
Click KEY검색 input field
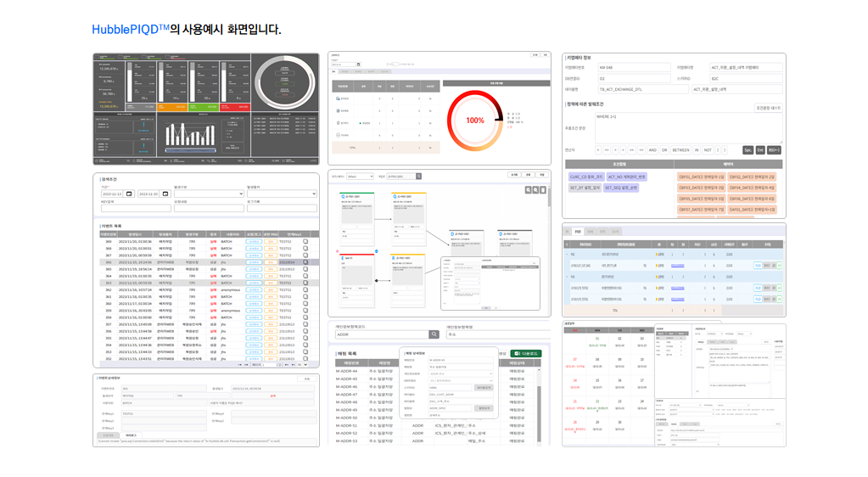(136, 208)
